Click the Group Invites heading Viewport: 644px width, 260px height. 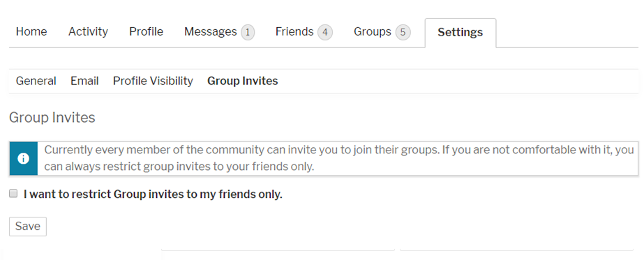click(x=52, y=118)
